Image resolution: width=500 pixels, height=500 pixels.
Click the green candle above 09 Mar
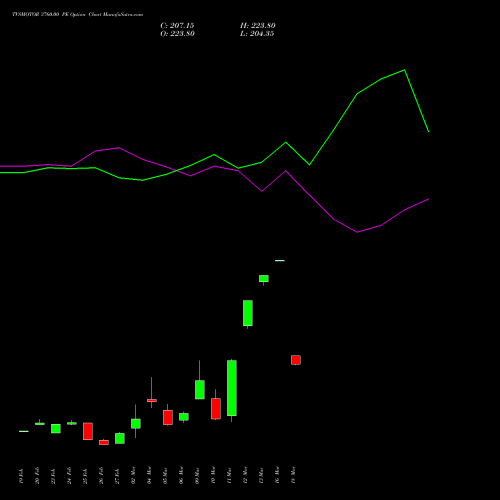tap(200, 390)
